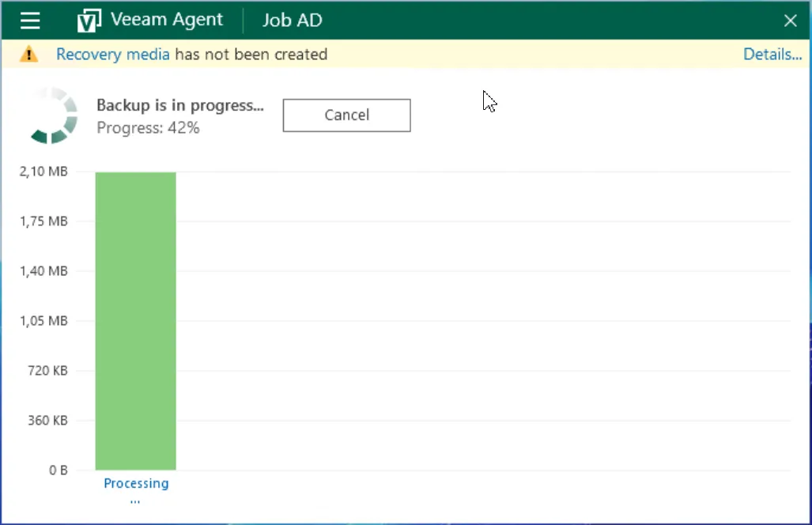The image size is (812, 525).
Task: Click the Job AD title
Action: click(x=292, y=21)
